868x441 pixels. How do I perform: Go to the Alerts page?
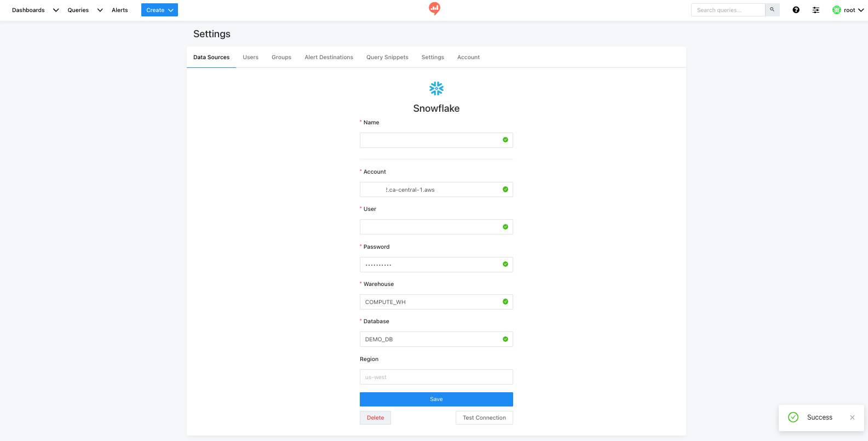click(x=120, y=10)
